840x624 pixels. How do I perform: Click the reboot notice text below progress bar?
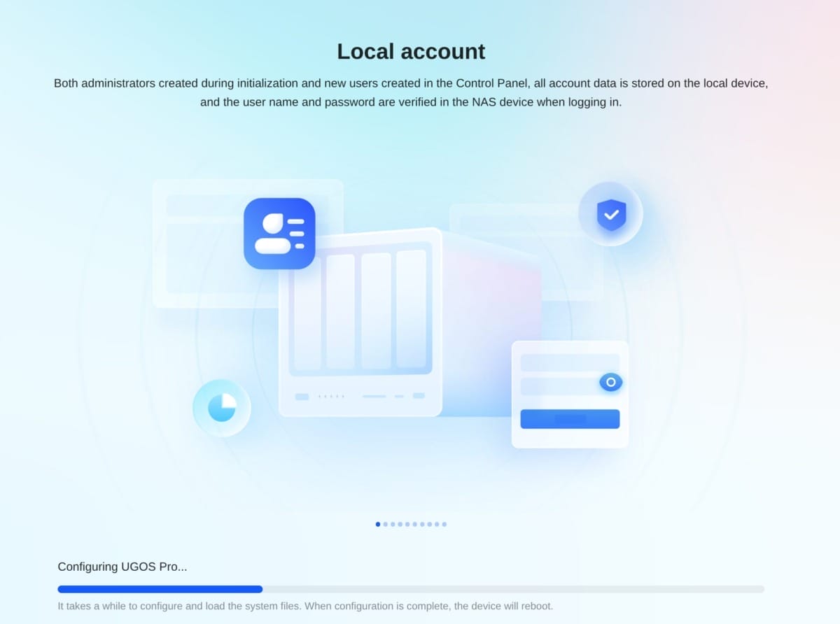pos(305,606)
